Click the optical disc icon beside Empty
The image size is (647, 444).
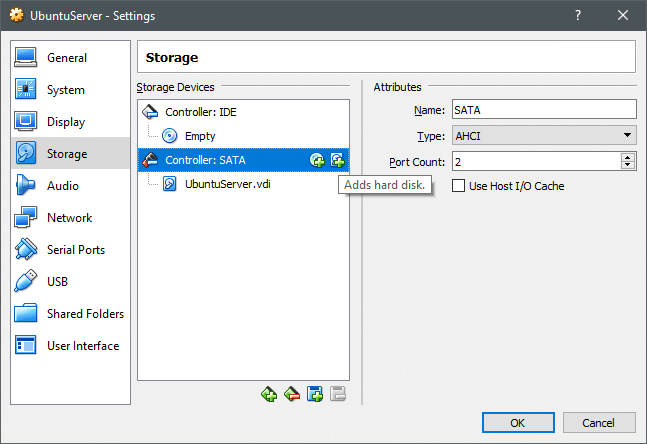[170, 136]
